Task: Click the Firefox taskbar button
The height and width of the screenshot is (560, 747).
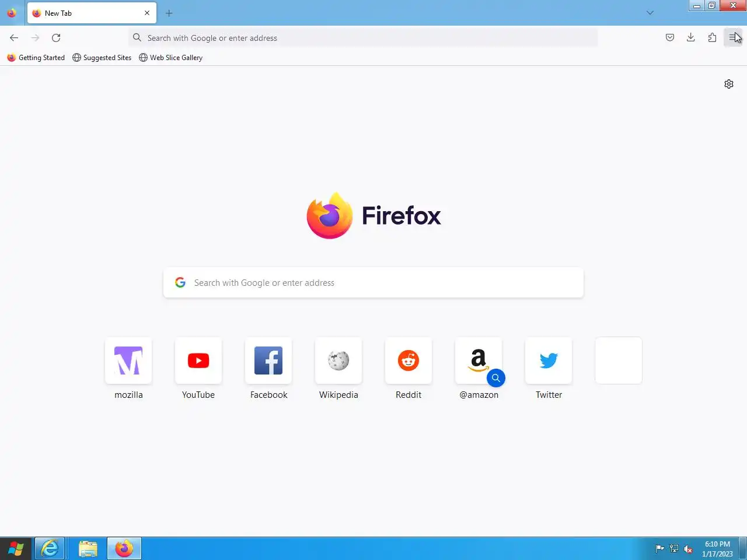Action: click(x=124, y=549)
